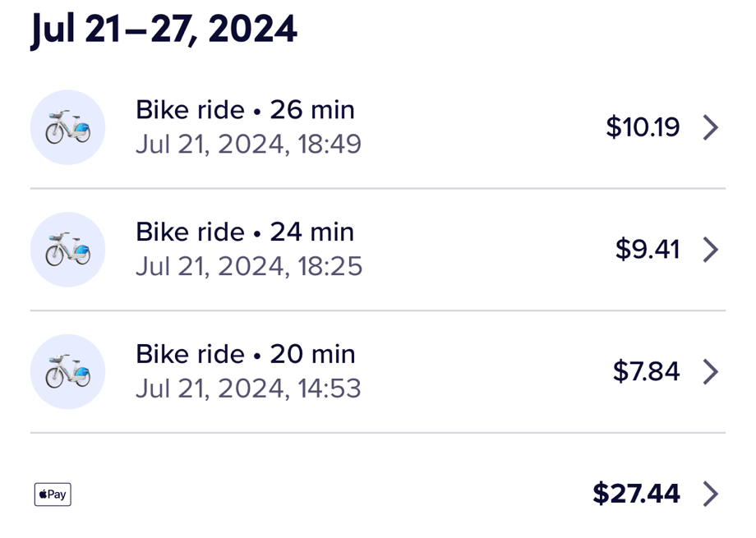This screenshot has width=756, height=538.
Task: Open the $27.44 payment total chevron
Action: point(711,494)
